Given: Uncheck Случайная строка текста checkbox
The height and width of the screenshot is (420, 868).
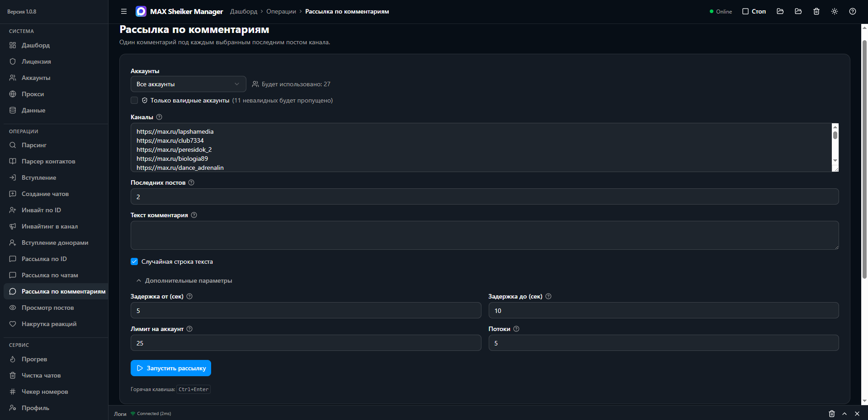Looking at the screenshot, I should click(x=134, y=261).
